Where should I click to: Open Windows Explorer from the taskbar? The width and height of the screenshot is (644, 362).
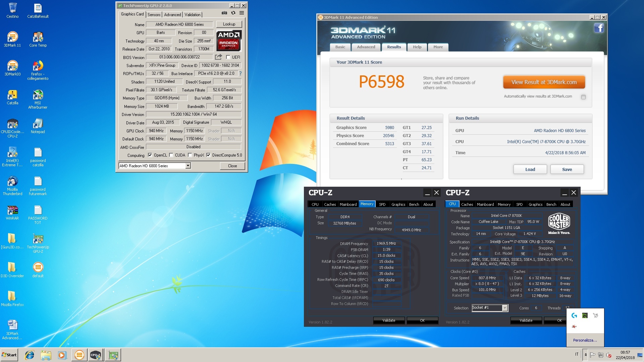(x=46, y=355)
